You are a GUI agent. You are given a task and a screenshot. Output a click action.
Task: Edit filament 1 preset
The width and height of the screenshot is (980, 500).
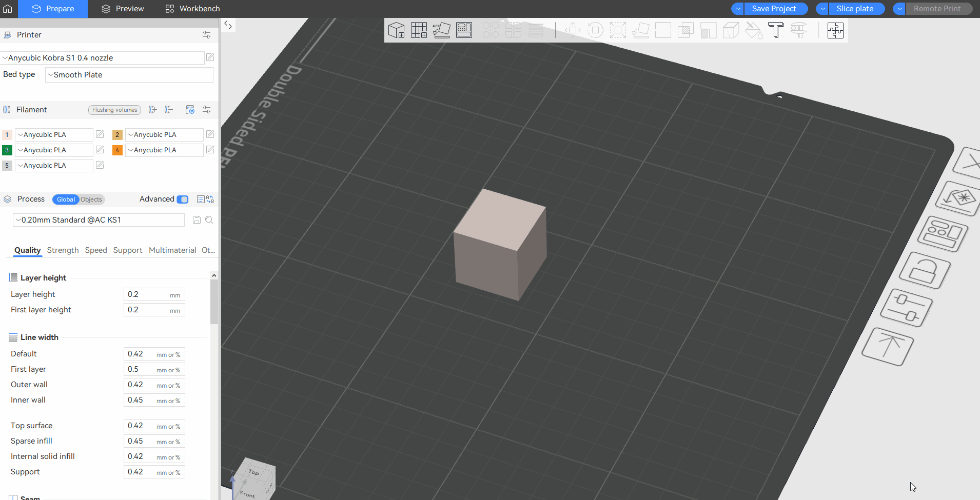click(100, 134)
